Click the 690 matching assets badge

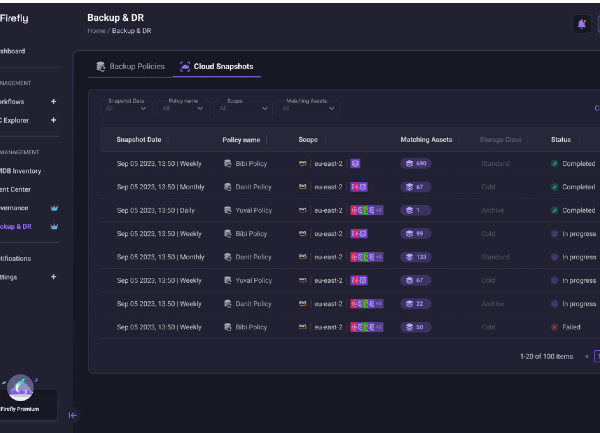click(416, 164)
